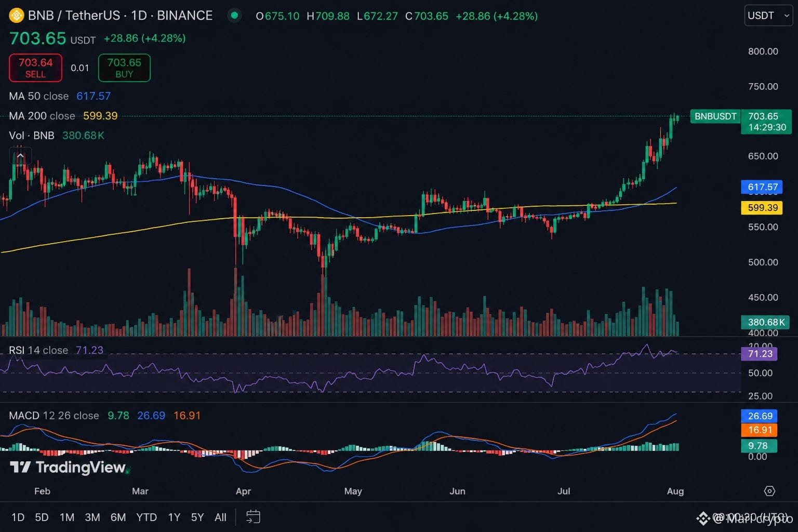Choose the 6M time range

(118, 517)
